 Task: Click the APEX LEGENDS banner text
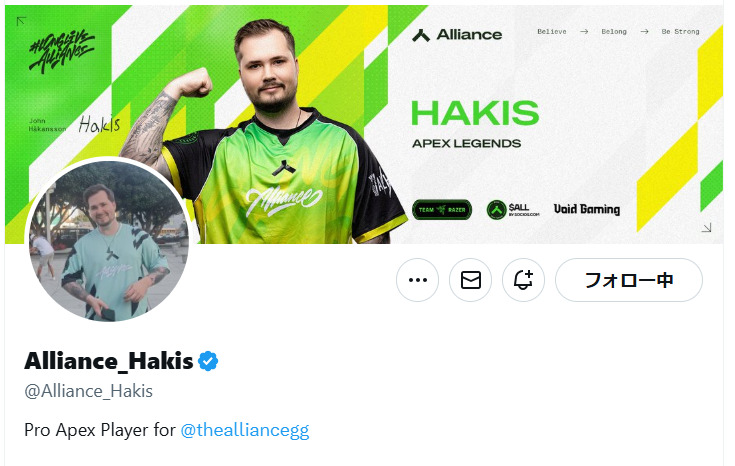(466, 143)
